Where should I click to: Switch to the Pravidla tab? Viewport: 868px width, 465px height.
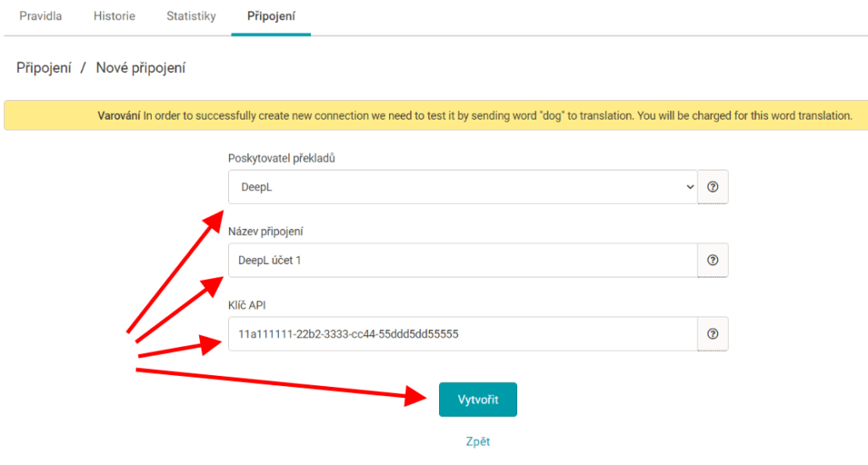pos(41,16)
